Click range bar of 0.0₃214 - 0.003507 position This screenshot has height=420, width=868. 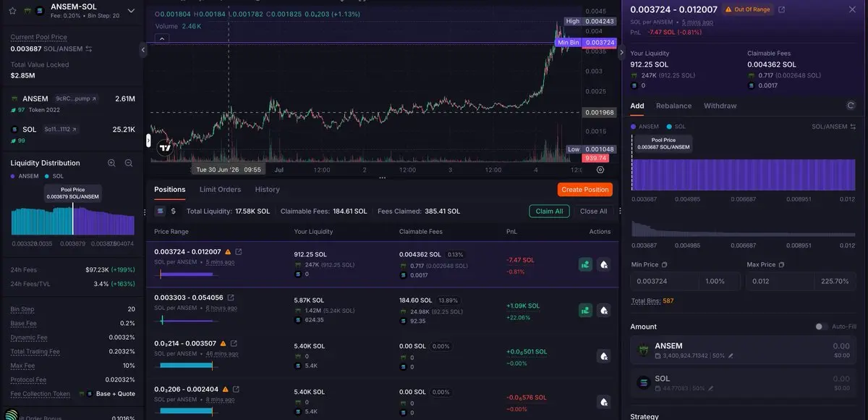[x=187, y=366]
